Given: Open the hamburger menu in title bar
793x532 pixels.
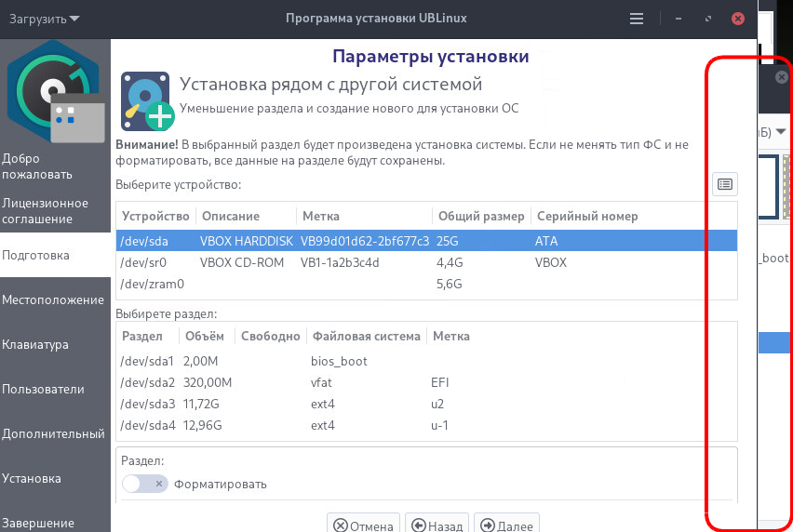Looking at the screenshot, I should (x=637, y=19).
